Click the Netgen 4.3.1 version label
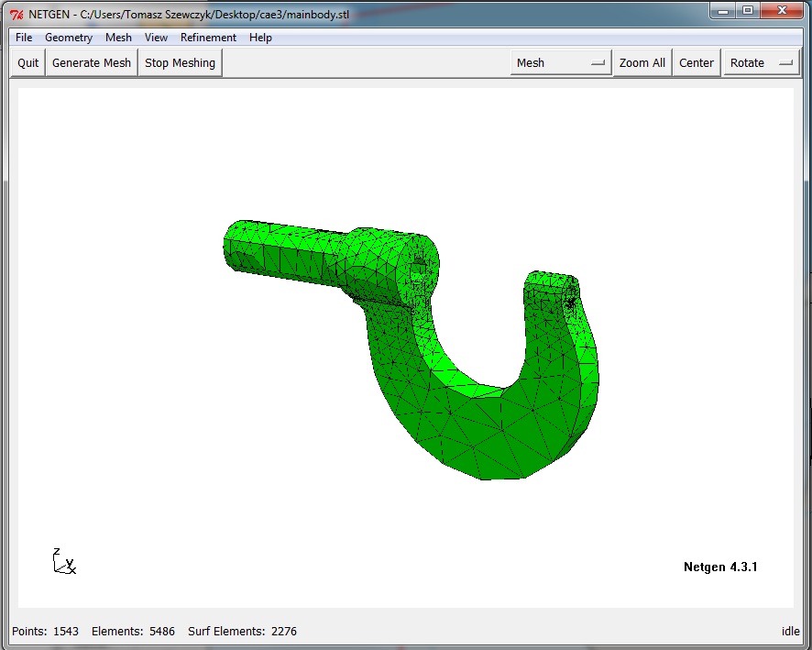 [720, 567]
